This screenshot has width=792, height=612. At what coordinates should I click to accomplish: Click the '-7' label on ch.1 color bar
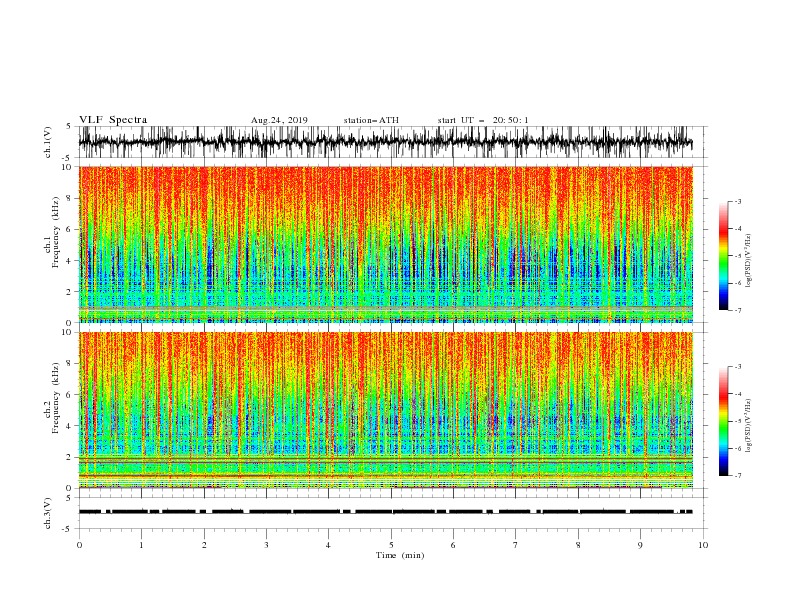coord(737,310)
